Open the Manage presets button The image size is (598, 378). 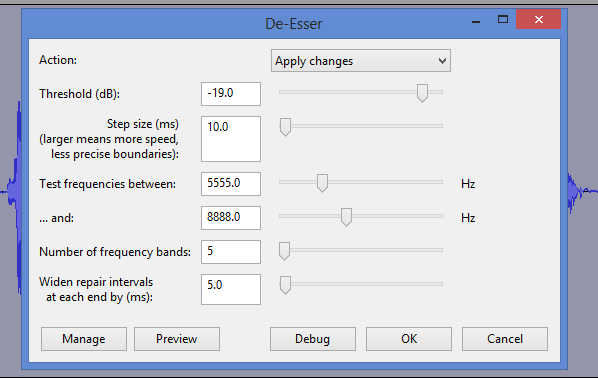[84, 339]
